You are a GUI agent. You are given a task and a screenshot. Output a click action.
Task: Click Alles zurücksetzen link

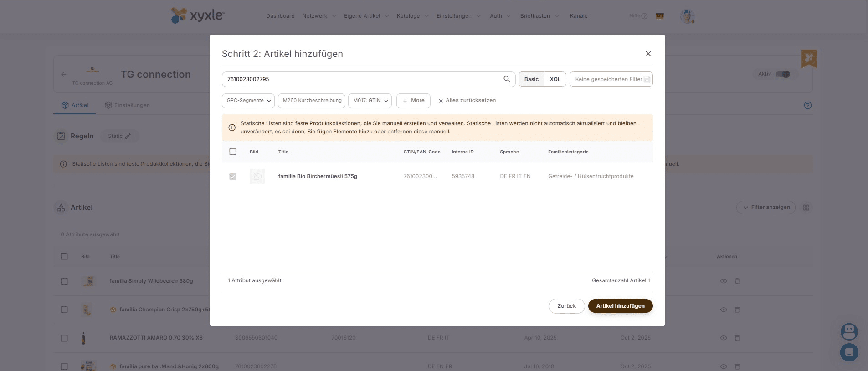click(x=467, y=101)
